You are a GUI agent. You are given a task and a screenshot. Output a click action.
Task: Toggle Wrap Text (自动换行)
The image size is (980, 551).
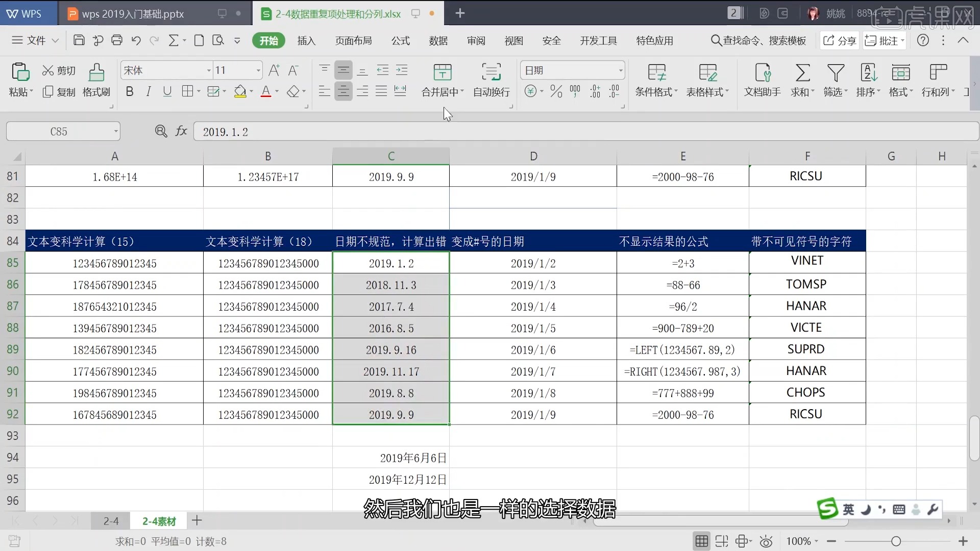tap(491, 72)
